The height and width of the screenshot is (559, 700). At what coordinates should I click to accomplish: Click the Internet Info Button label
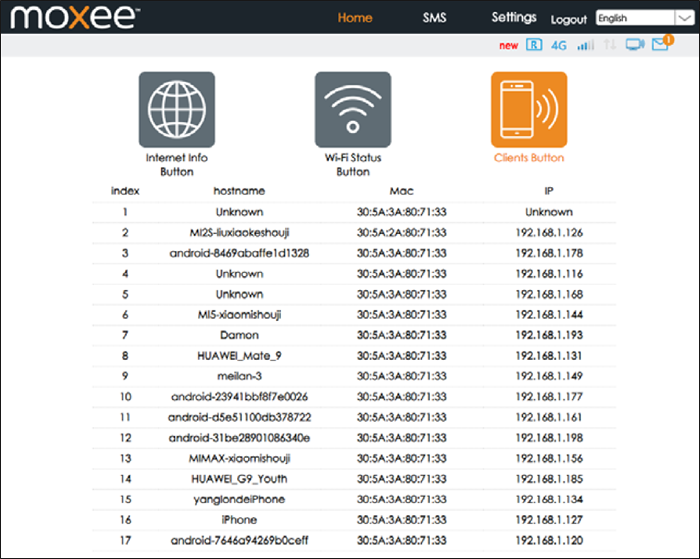[177, 164]
